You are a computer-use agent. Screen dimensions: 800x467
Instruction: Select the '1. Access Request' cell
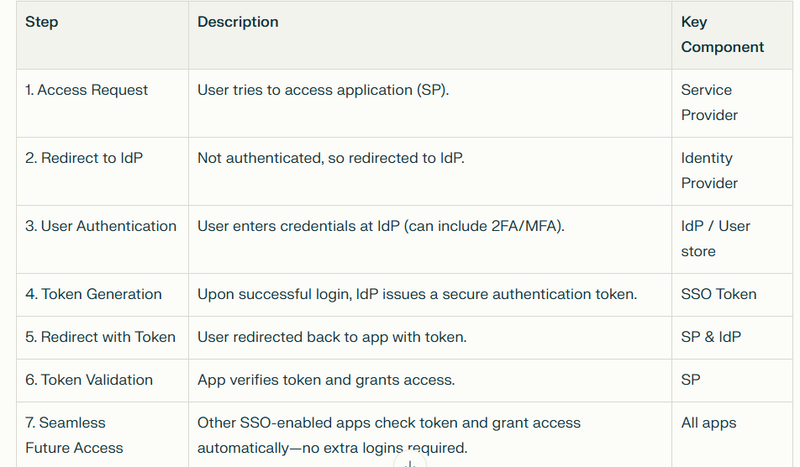pos(102,103)
